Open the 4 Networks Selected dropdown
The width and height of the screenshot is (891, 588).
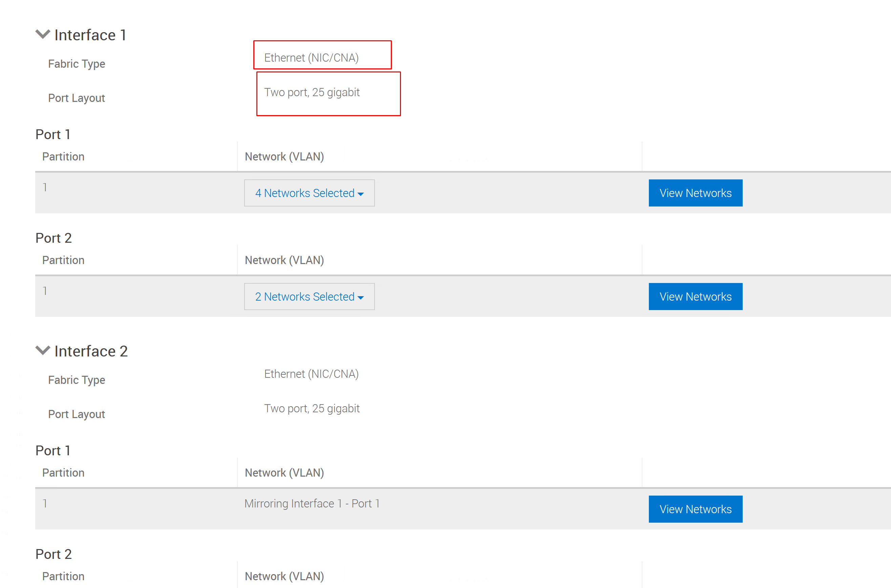click(x=309, y=193)
